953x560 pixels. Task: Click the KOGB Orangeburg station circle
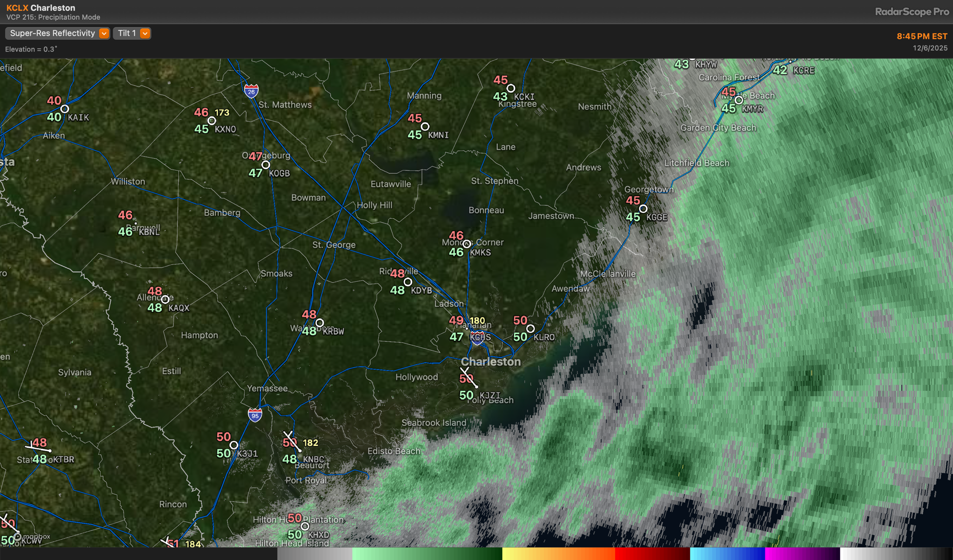266,165
